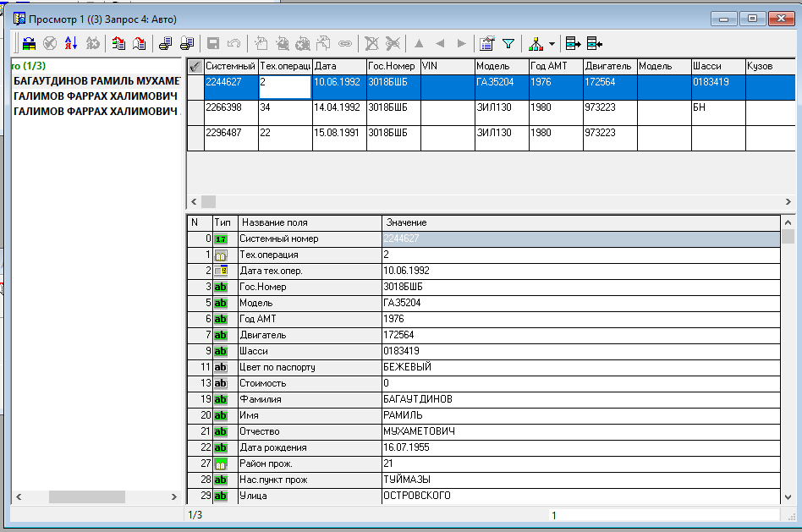Click the 'Дата' column header

(338, 66)
